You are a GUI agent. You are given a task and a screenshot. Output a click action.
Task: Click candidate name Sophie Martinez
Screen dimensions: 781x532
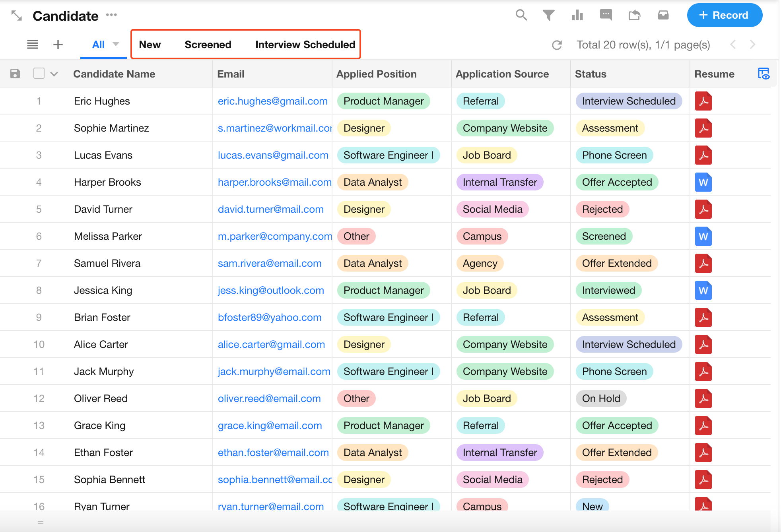click(111, 128)
